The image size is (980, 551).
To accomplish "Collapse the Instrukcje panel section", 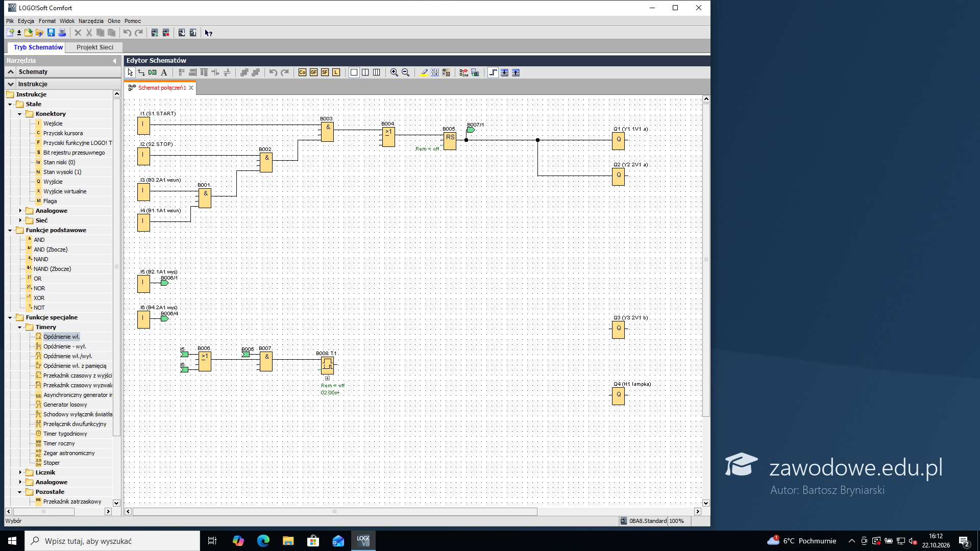I will click(11, 84).
